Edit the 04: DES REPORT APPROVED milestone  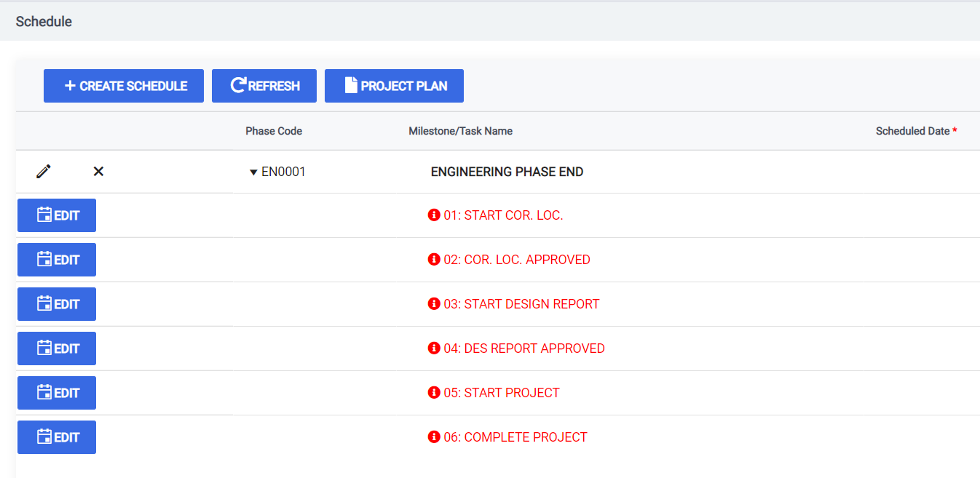click(57, 348)
